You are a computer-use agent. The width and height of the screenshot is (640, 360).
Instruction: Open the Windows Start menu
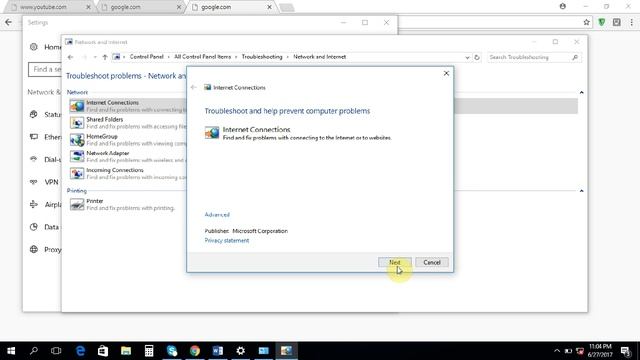tap(11, 351)
